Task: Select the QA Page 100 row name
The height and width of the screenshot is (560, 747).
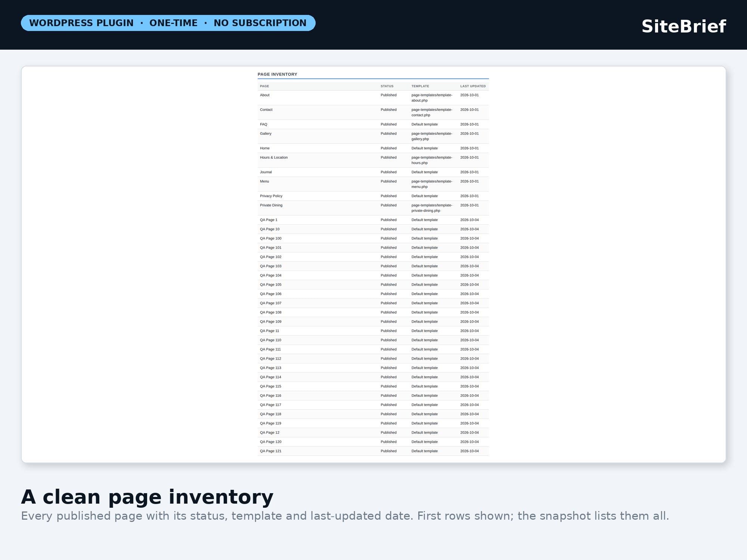Action: (x=271, y=239)
